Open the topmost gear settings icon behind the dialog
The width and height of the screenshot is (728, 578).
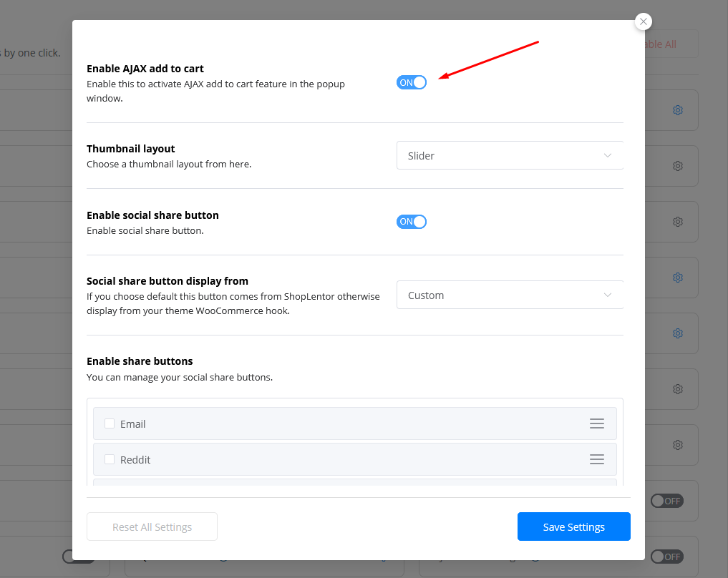[677, 110]
